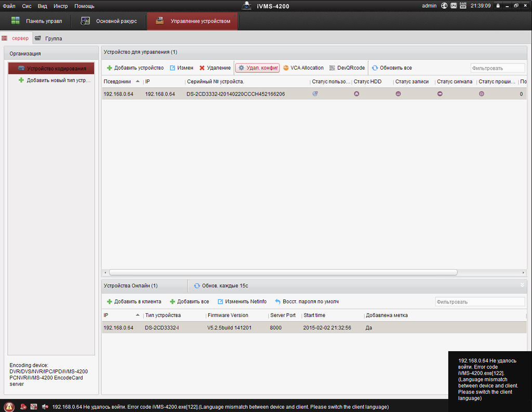Open the Помощь menu
Screen dimensions: 532x412
(x=84, y=6)
